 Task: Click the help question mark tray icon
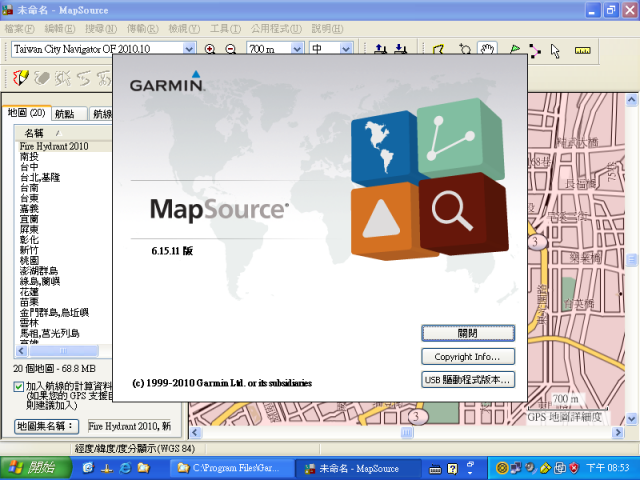point(452,469)
